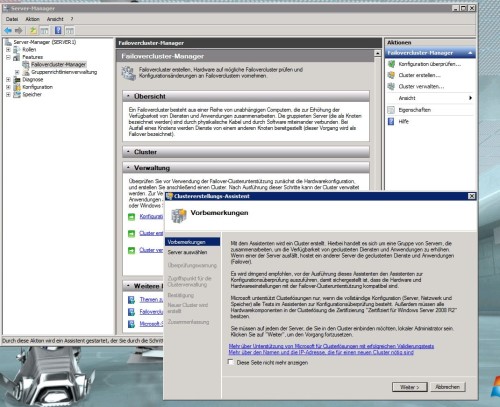Viewport: 500px width, 407px height.
Task: Open Ansicht submenu in Aktionen pane
Action: pyautogui.click(x=430, y=98)
